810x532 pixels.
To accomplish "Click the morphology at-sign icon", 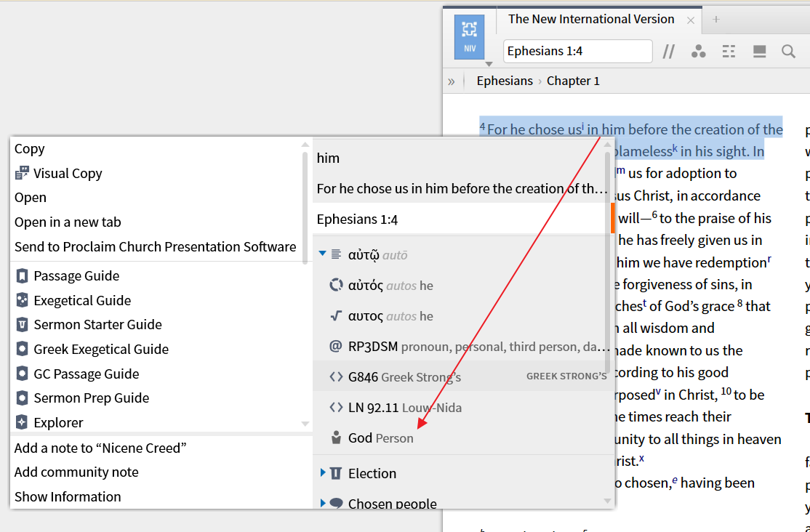I will point(336,346).
